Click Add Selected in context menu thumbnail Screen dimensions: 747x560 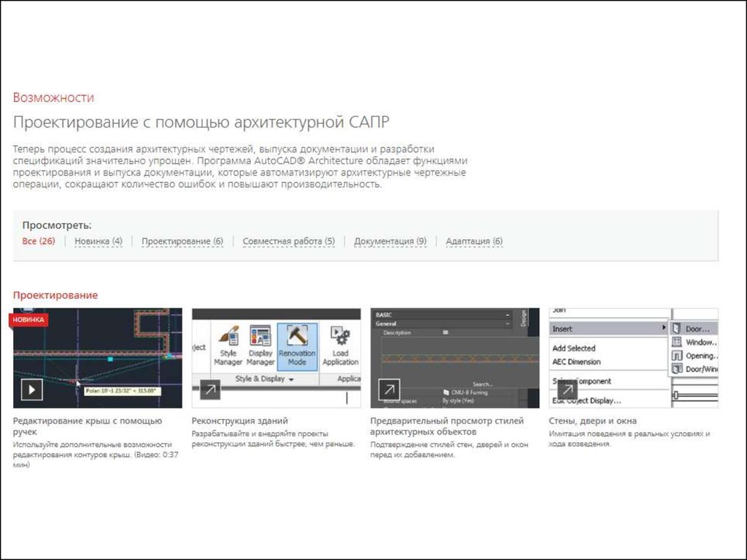(574, 348)
